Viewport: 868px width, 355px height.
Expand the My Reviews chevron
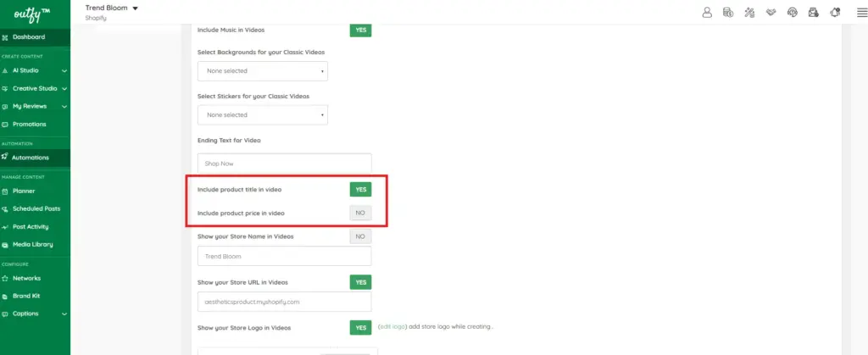(x=64, y=106)
